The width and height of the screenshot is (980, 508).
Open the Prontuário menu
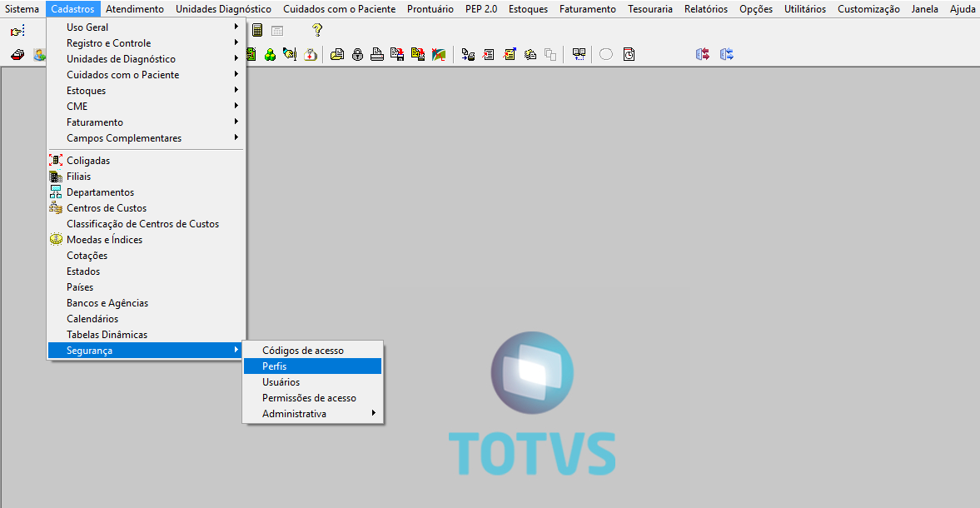coord(430,9)
